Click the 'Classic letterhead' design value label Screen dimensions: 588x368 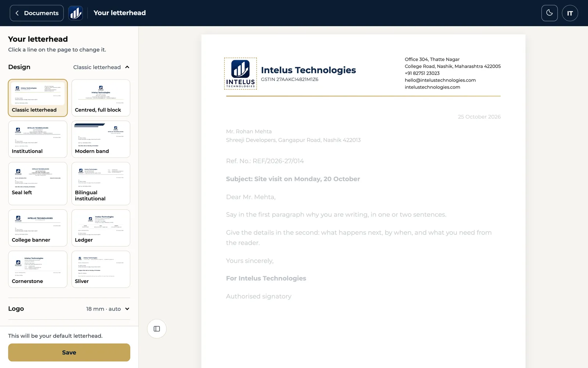97,67
